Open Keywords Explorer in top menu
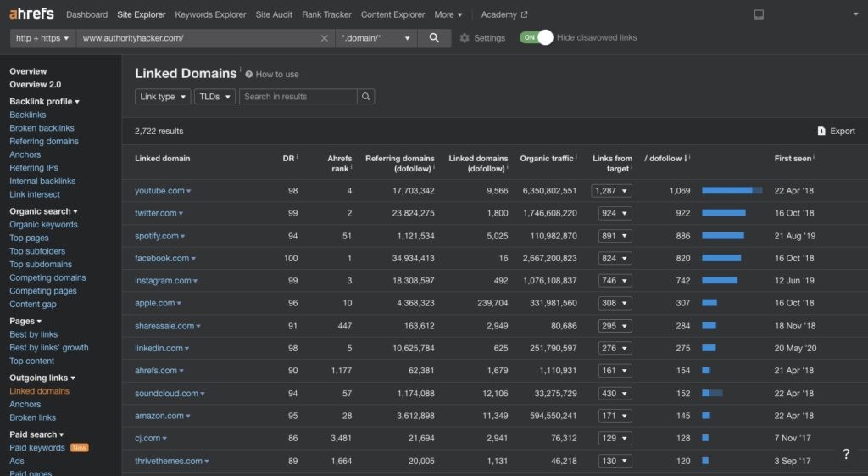868x476 pixels. (210, 14)
